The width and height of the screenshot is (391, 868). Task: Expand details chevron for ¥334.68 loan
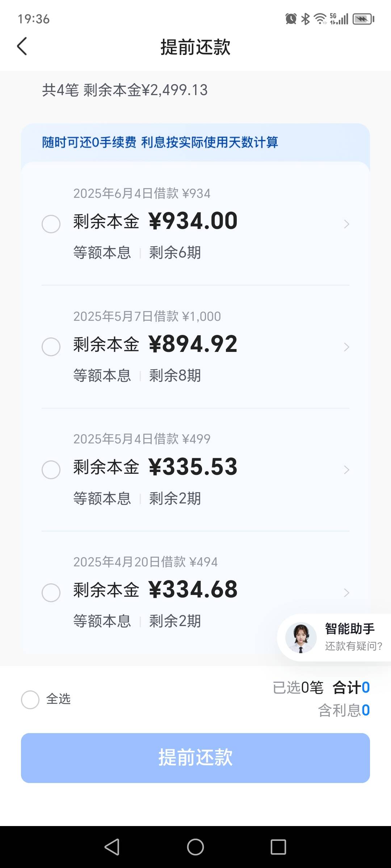click(x=346, y=593)
